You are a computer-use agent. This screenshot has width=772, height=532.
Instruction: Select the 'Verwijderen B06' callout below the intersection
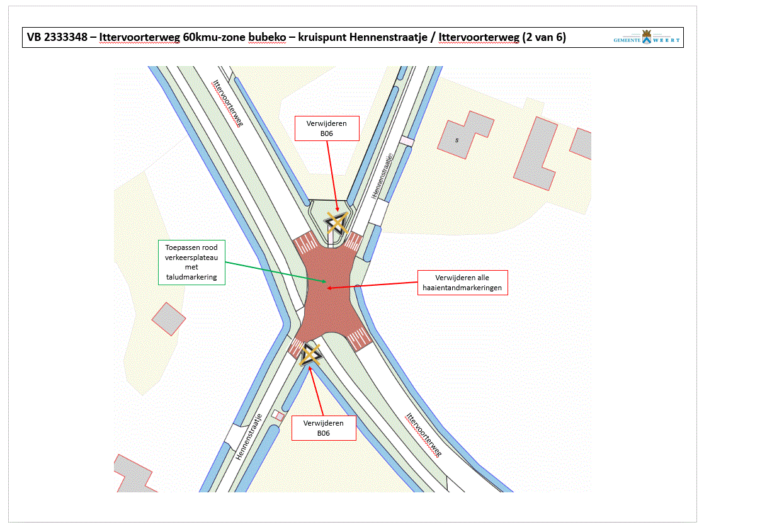324,427
